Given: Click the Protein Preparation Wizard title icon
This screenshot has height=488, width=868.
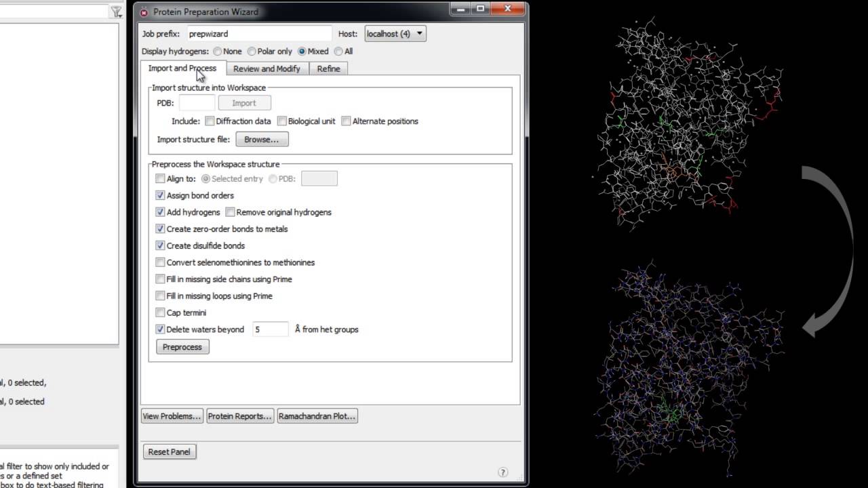Looking at the screenshot, I should click(x=144, y=12).
